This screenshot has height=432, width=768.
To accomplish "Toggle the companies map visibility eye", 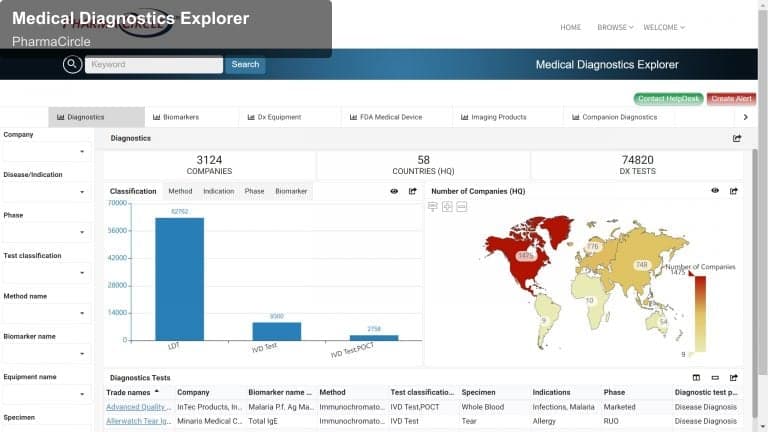I will 715,191.
